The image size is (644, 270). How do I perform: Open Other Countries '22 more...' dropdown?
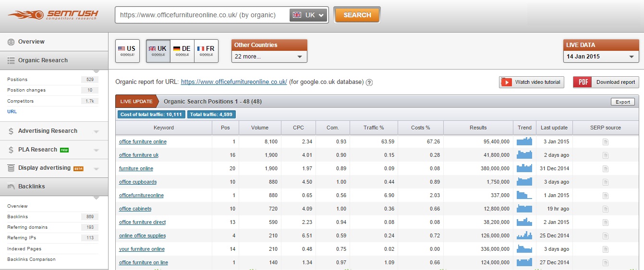tap(269, 57)
